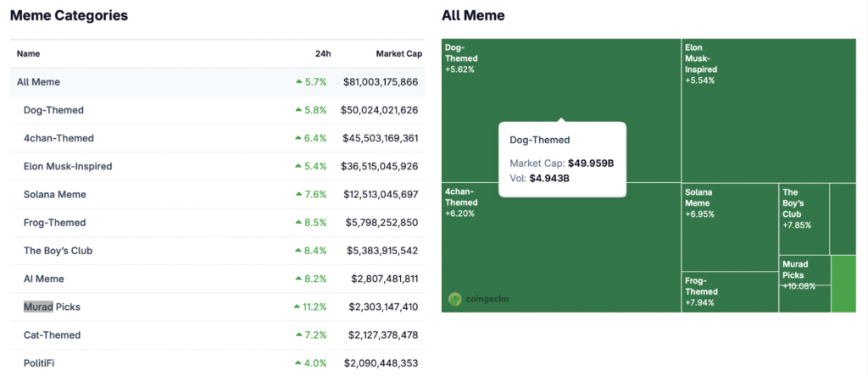Select Dog-Themed tile label in treemap
This screenshot has width=868, height=376.
tap(461, 53)
